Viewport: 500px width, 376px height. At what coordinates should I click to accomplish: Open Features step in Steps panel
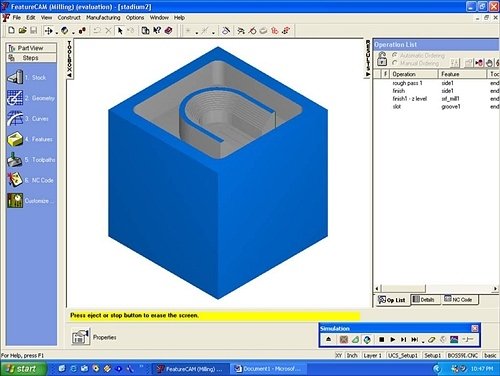click(30, 139)
